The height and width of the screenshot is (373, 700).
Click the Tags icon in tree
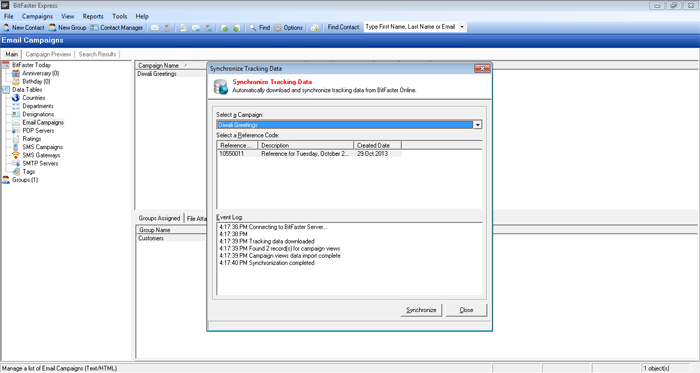pyautogui.click(x=16, y=172)
